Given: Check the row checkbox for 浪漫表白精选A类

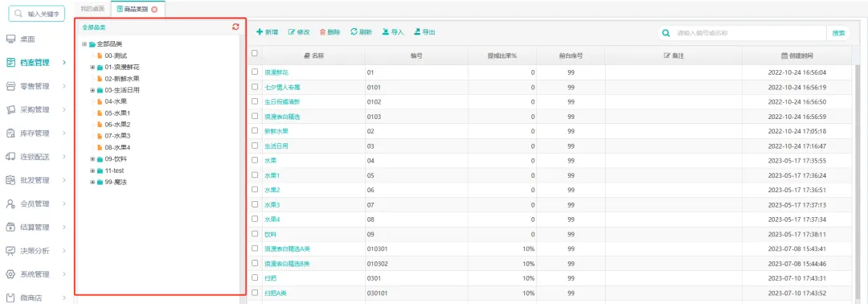Looking at the screenshot, I should (255, 249).
